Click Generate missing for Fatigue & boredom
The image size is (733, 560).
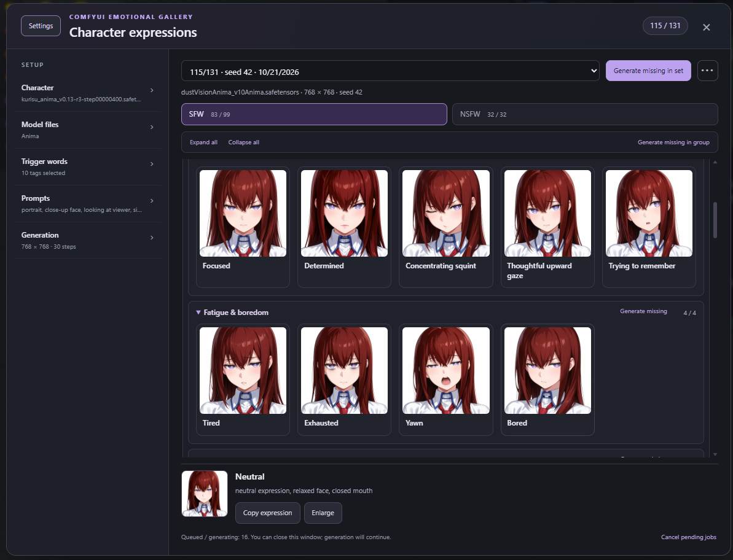643,311
